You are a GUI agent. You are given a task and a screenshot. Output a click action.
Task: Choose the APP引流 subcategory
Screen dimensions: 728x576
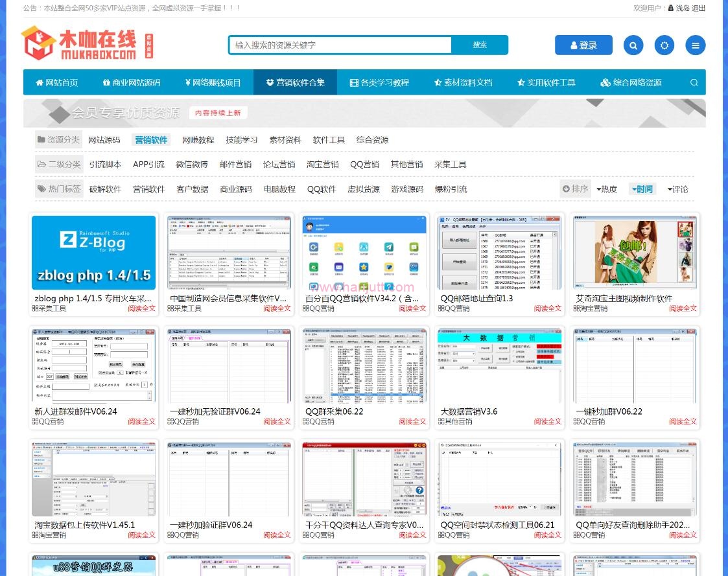coord(148,165)
